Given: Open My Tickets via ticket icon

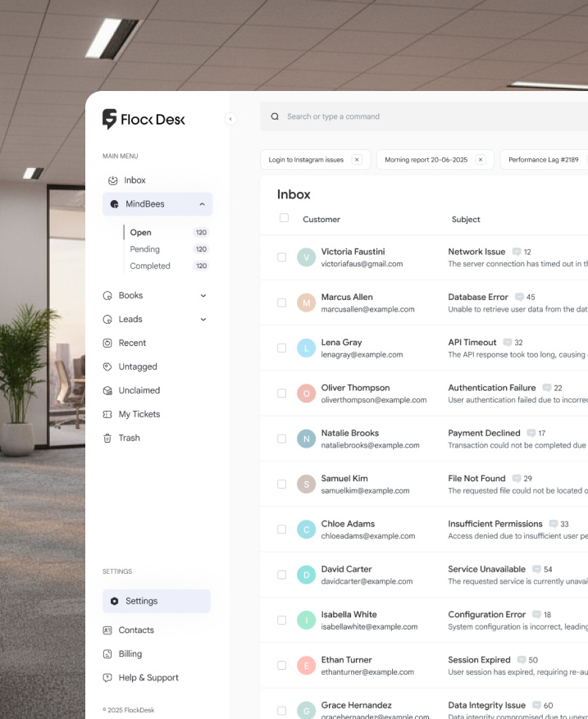Looking at the screenshot, I should pos(107,415).
